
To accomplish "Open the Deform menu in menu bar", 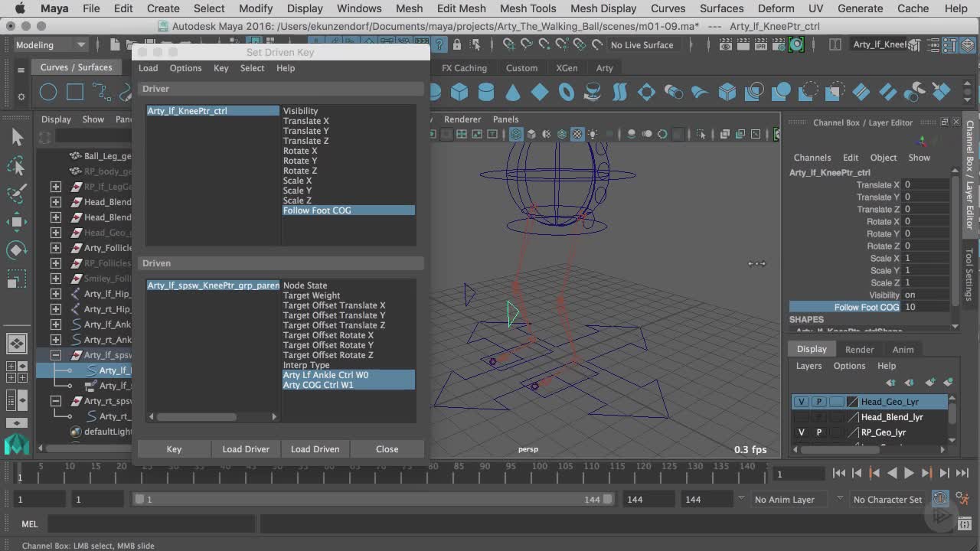I will [x=776, y=8].
